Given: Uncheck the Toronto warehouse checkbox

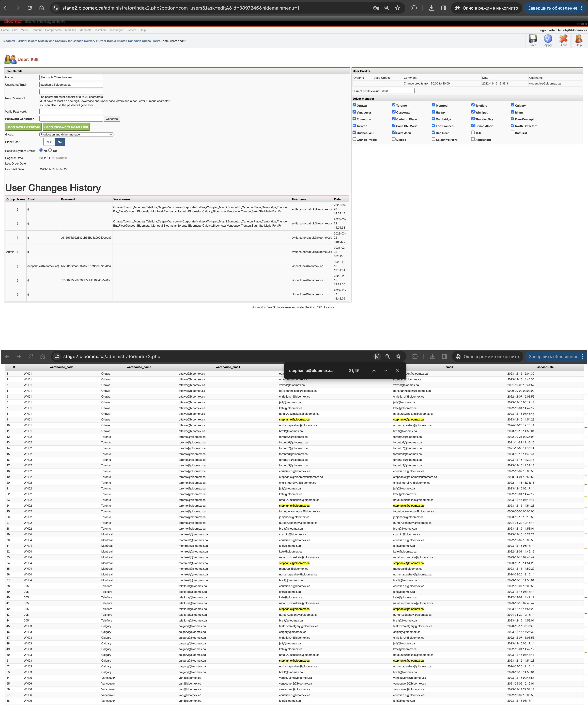Looking at the screenshot, I should pyautogui.click(x=394, y=105).
